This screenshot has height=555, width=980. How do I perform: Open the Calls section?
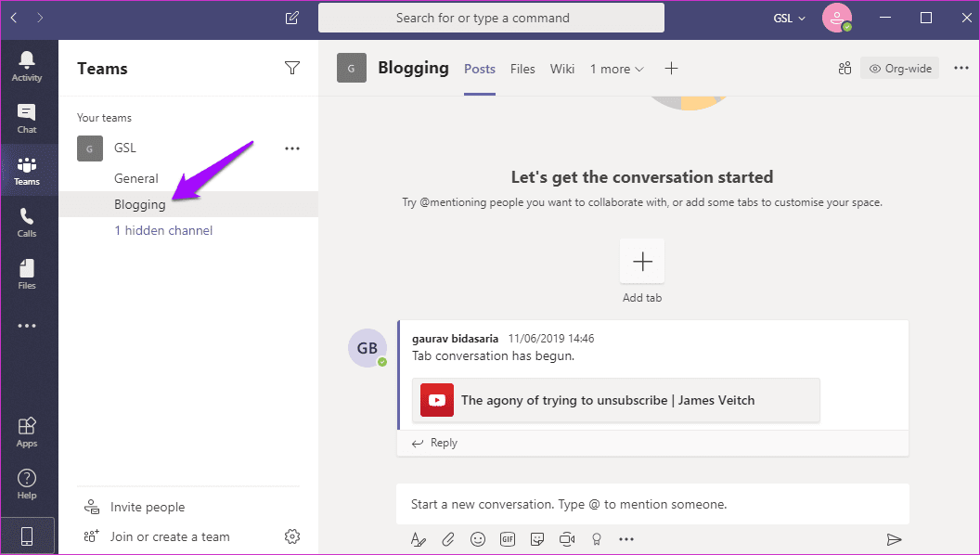point(27,222)
